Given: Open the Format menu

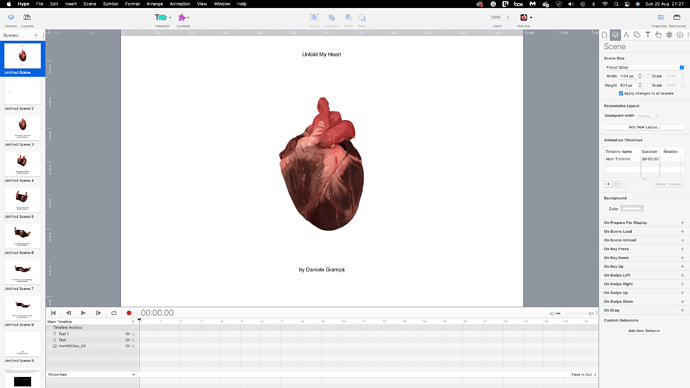Looking at the screenshot, I should tap(132, 4).
